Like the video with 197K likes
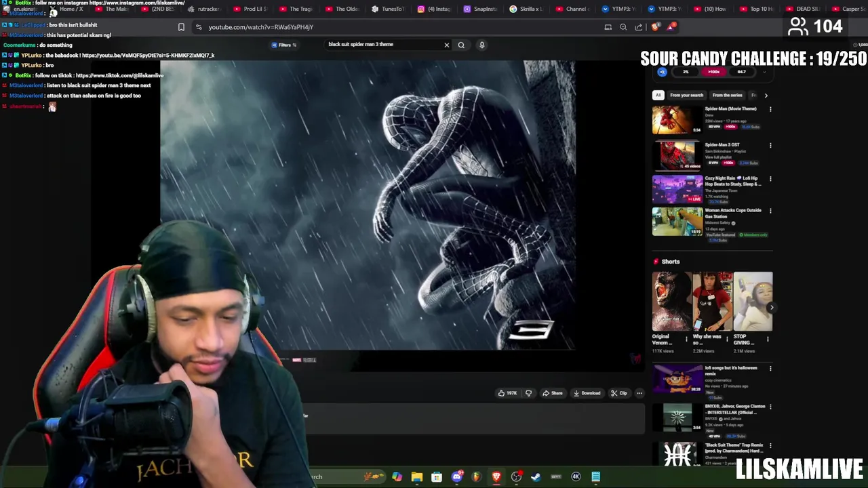The image size is (868, 488). pos(507,393)
